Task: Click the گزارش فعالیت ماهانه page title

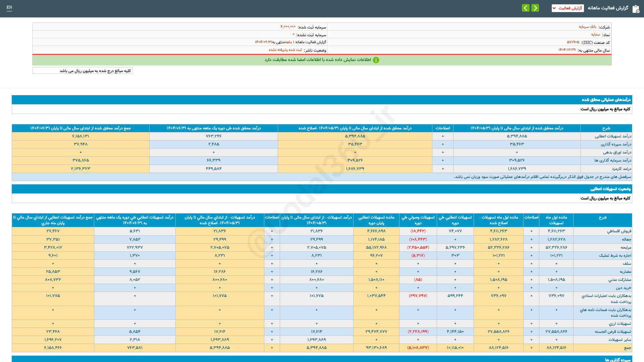Action: click(607, 8)
